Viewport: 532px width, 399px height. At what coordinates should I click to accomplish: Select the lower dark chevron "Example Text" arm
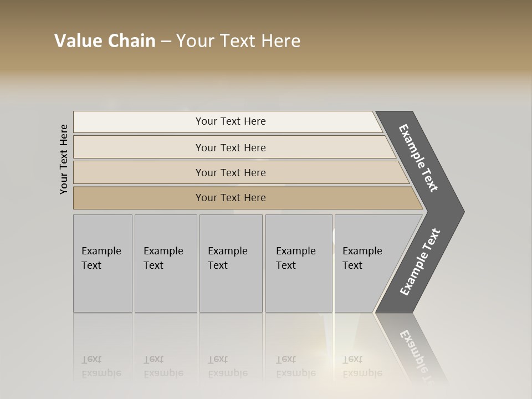420,262
